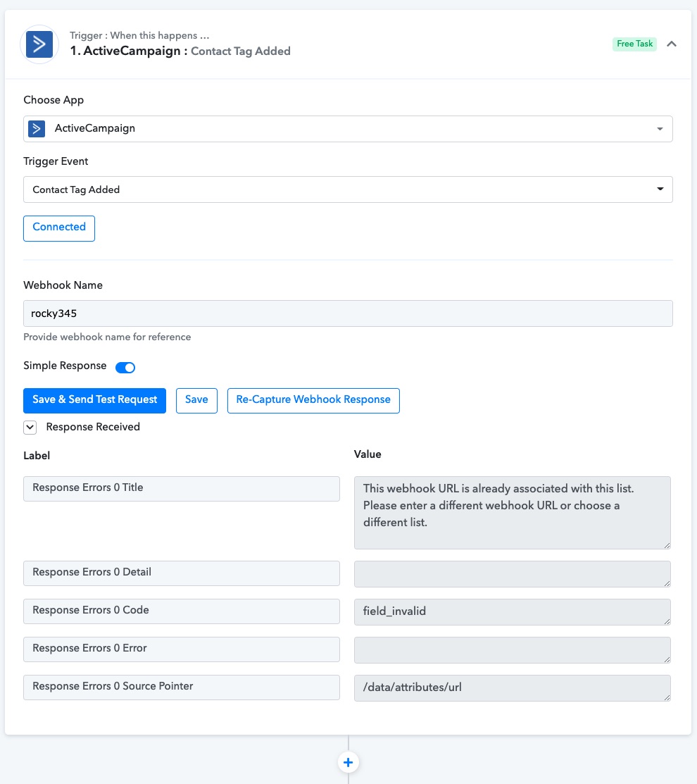Click the empty Detail value field
The height and width of the screenshot is (784, 697).
(x=512, y=574)
